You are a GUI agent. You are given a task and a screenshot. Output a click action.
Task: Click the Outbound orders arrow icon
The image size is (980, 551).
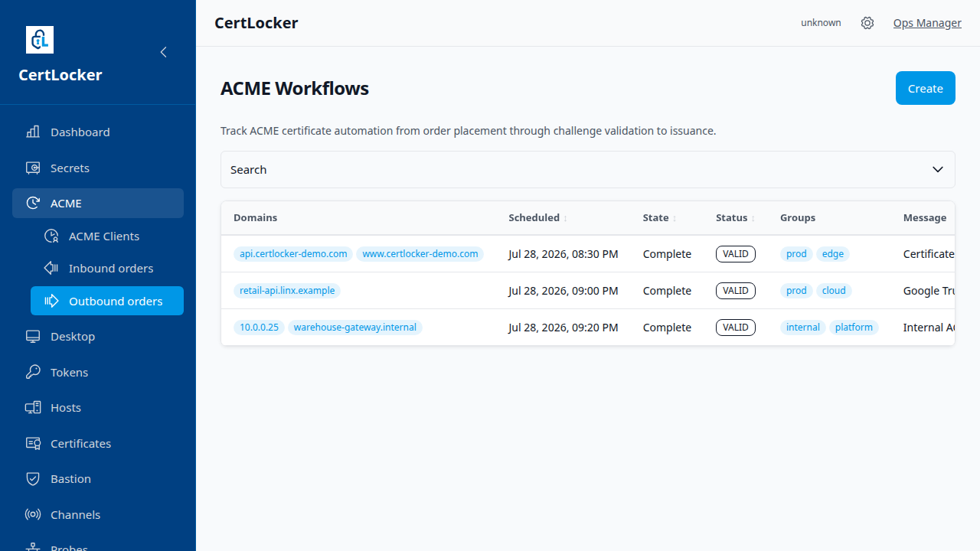click(51, 301)
